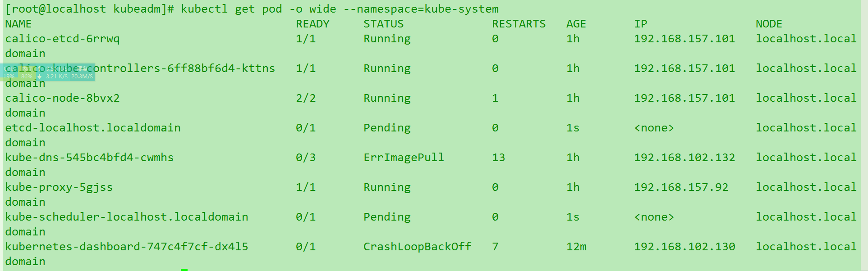Click IP address 192.168.102.130

tap(684, 247)
